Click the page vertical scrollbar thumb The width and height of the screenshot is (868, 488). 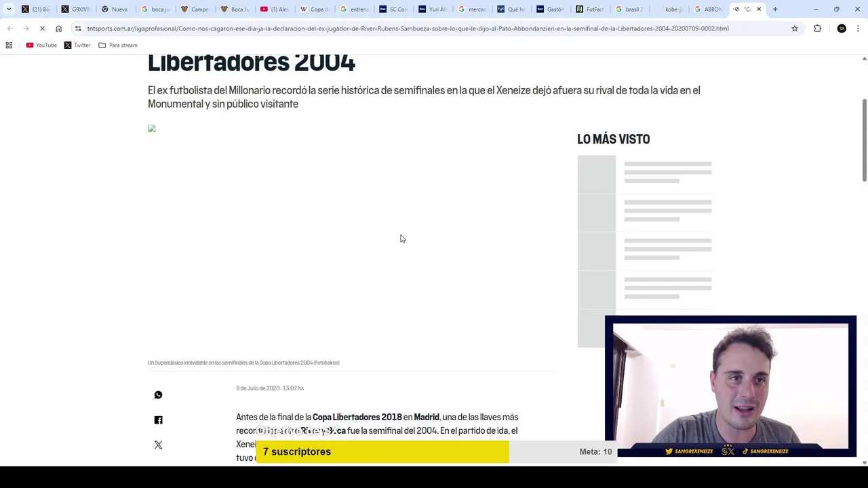(x=864, y=140)
